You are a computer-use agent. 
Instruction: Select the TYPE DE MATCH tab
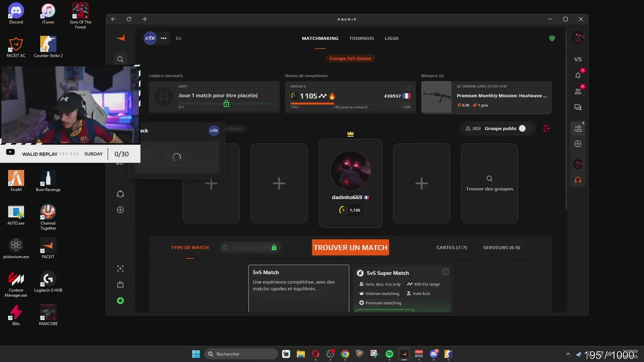pyautogui.click(x=190, y=247)
